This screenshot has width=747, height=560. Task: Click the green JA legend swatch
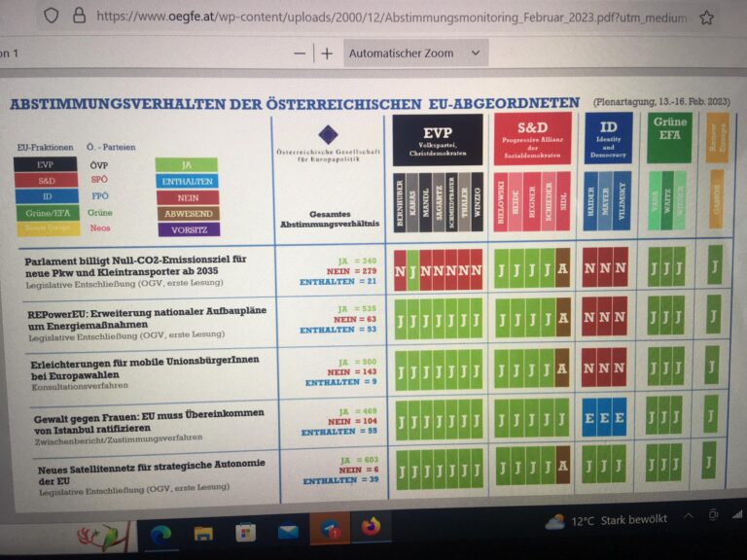[187, 164]
